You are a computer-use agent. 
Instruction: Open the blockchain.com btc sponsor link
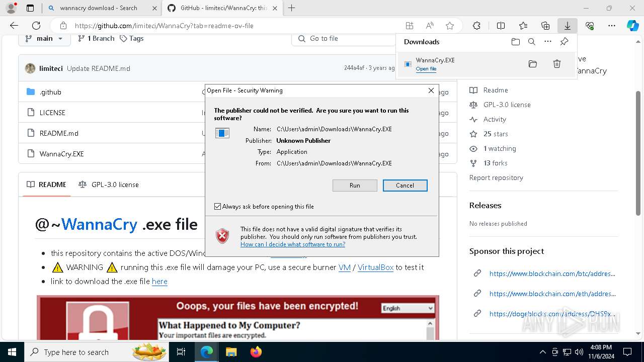click(x=552, y=274)
